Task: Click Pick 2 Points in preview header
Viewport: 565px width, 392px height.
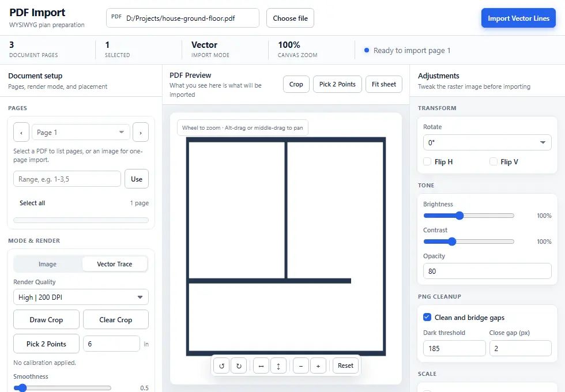Action: point(337,84)
